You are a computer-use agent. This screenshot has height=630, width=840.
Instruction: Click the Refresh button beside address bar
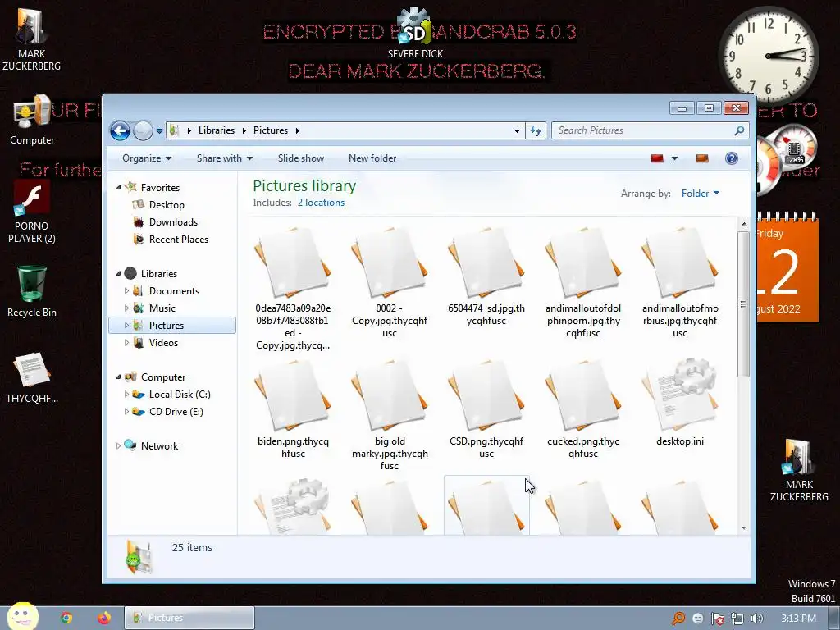pos(536,130)
